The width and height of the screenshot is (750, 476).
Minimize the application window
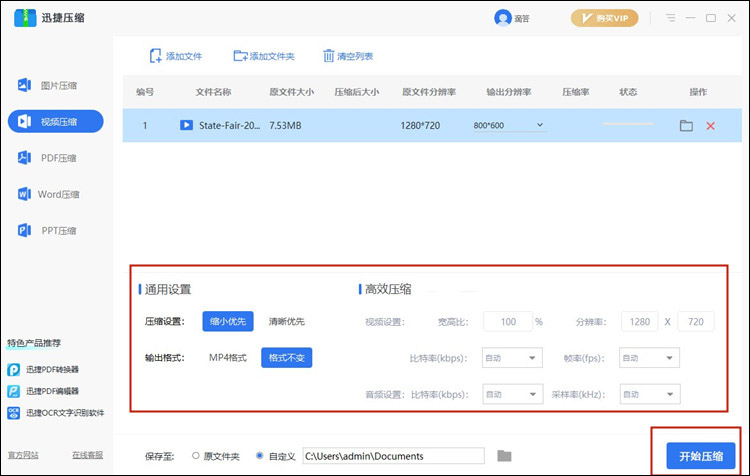coord(690,18)
